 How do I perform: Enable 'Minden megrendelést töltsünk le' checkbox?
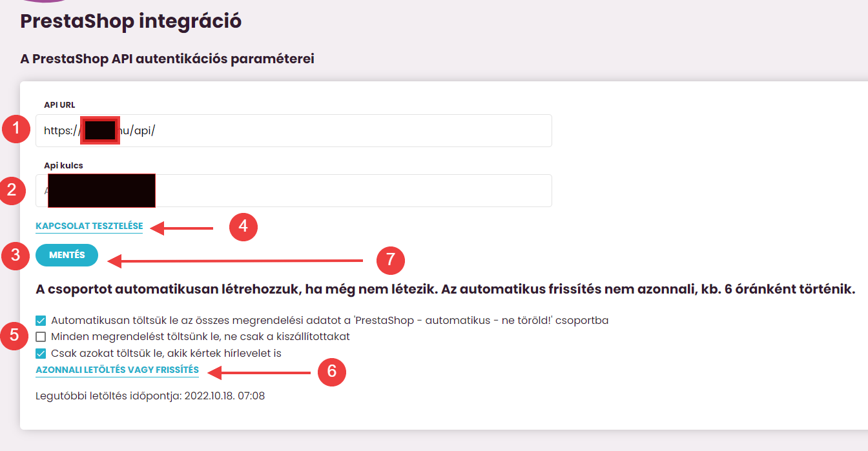[x=41, y=337]
